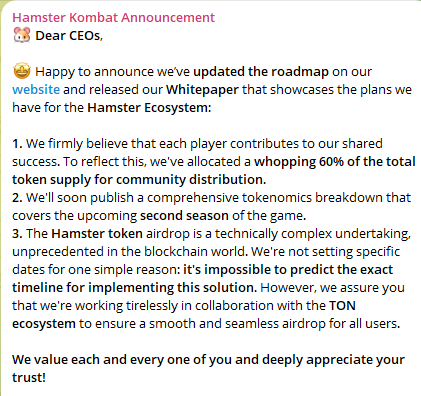Screen dimensions: 421x396
Task: Click the bold number '3.' list marker
Action: (x=17, y=234)
